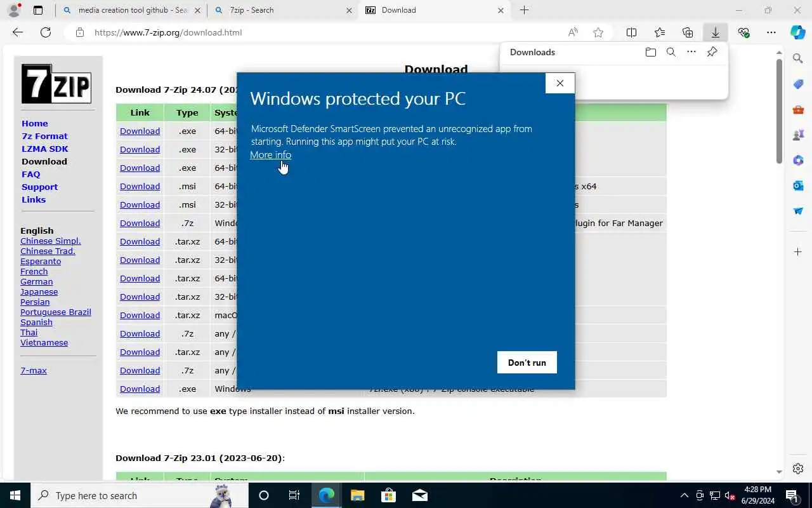Open Copilot icon in Edge

tap(798, 32)
